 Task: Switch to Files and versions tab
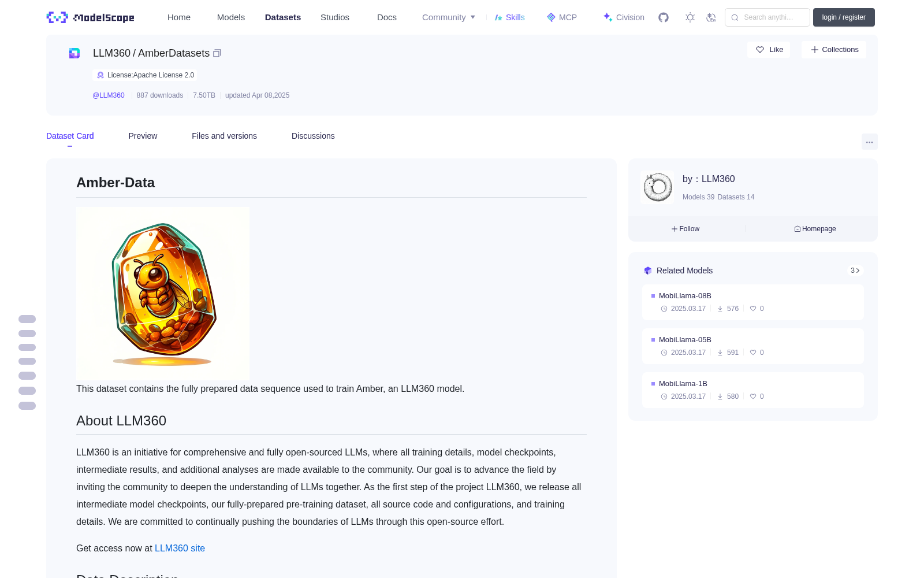pyautogui.click(x=224, y=136)
